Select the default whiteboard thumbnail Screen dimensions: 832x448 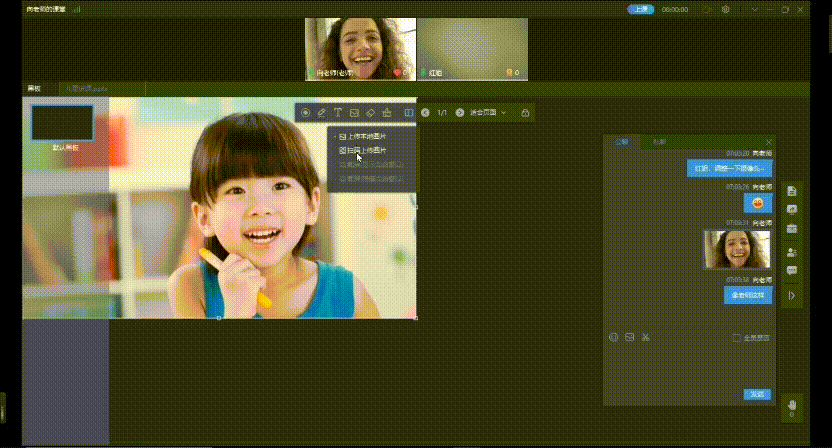click(62, 123)
